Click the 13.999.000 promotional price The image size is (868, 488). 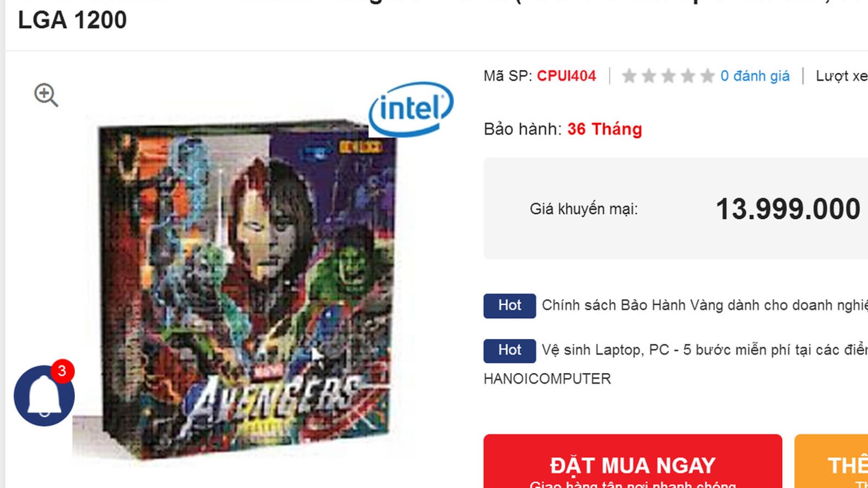pos(788,209)
